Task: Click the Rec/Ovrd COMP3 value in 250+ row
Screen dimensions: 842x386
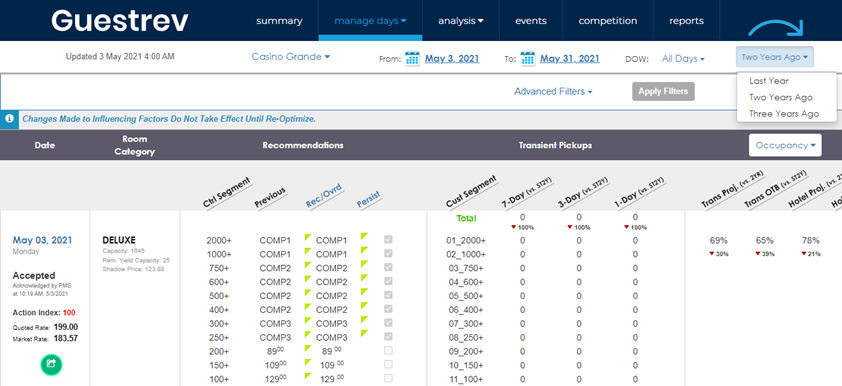Action: pyautogui.click(x=331, y=337)
